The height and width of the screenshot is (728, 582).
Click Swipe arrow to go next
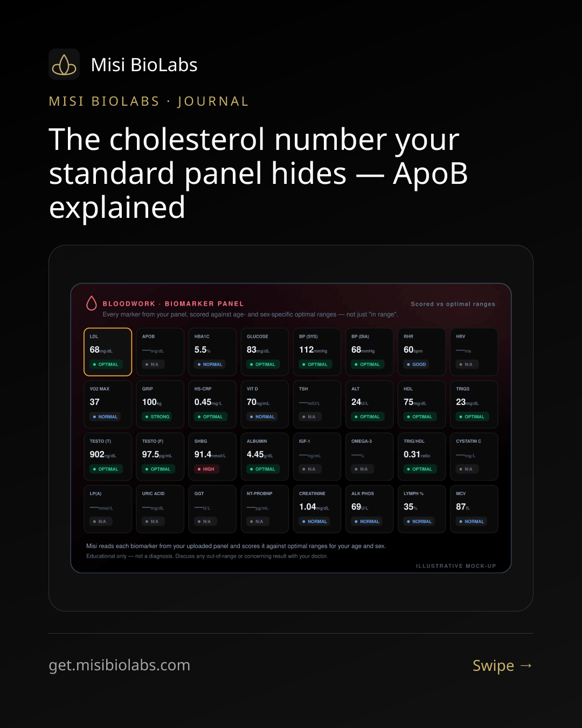tap(503, 665)
